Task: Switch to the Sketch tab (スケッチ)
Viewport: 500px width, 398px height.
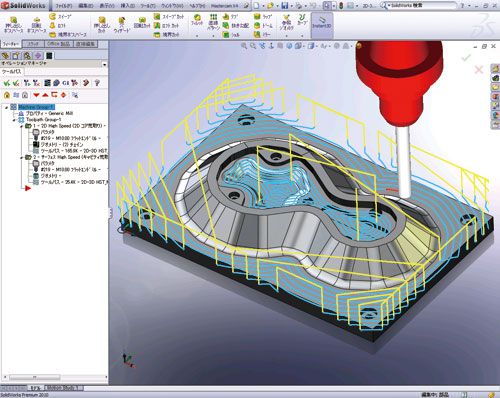Action: pyautogui.click(x=33, y=44)
